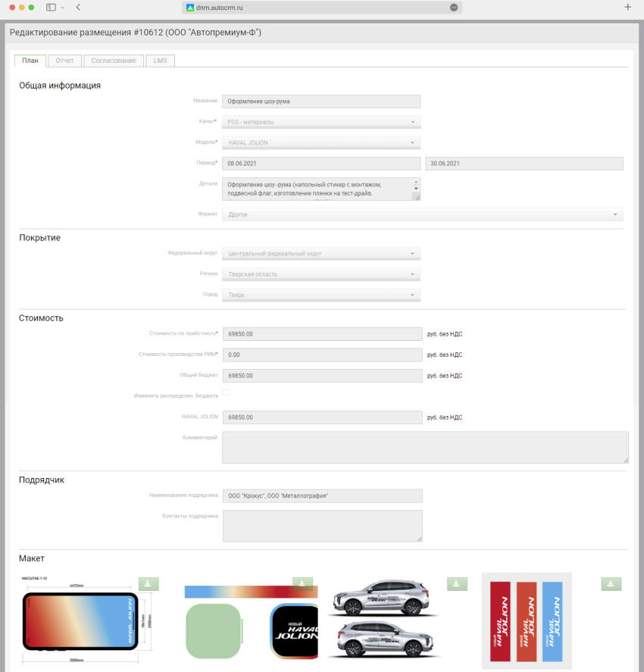
Task: Download the car wrap layout image
Action: point(457,583)
